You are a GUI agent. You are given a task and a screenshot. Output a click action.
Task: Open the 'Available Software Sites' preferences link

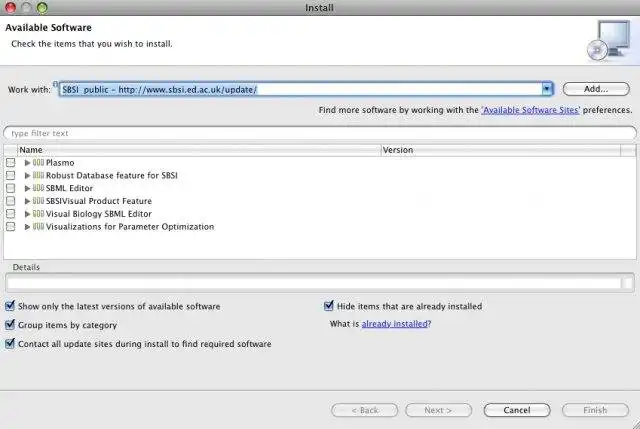pyautogui.click(x=530, y=110)
